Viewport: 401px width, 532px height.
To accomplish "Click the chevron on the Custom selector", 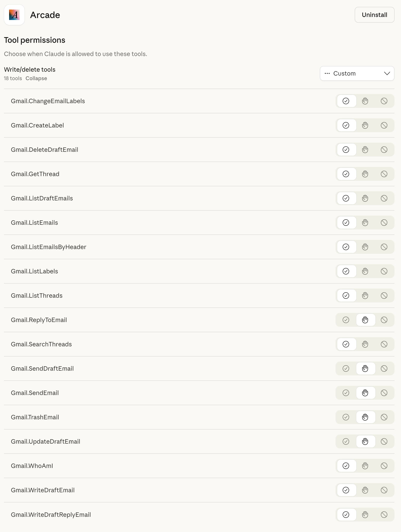I will coord(387,73).
